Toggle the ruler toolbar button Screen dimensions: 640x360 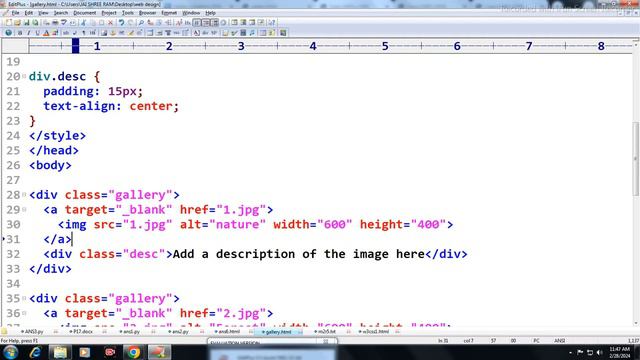[x=214, y=23]
